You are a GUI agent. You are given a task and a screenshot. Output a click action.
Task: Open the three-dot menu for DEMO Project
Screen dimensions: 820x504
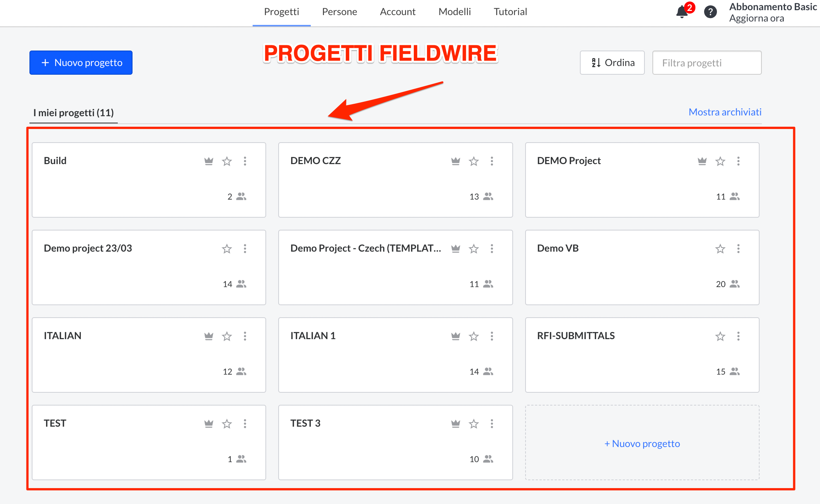pyautogui.click(x=738, y=161)
